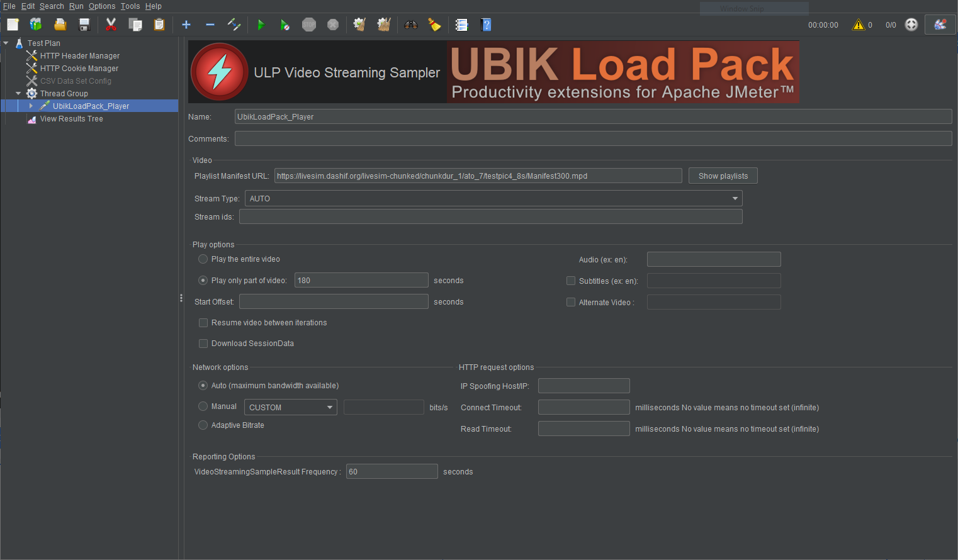Click the VideoStreamingSampleResult Frequency field

pyautogui.click(x=392, y=472)
